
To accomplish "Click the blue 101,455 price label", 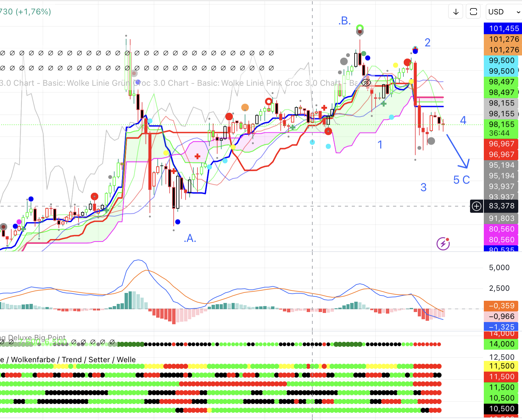I will pyautogui.click(x=501, y=28).
